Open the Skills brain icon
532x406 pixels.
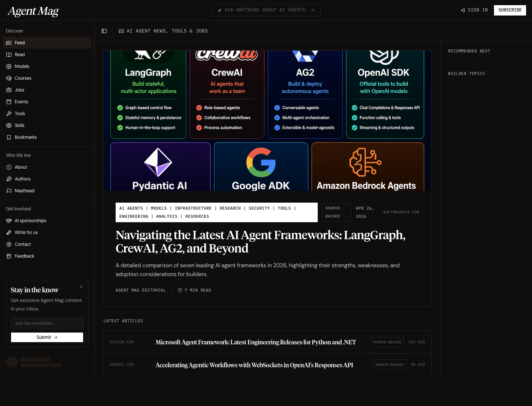tap(9, 125)
